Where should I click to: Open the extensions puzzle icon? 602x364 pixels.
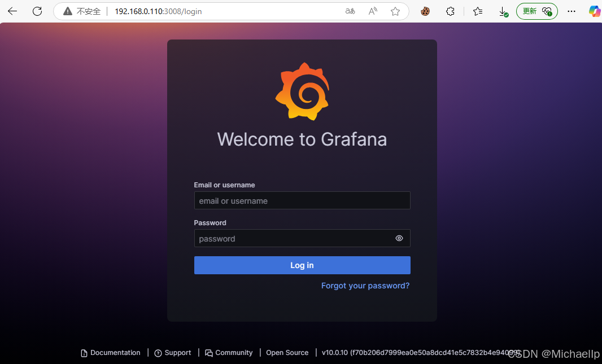[450, 11]
